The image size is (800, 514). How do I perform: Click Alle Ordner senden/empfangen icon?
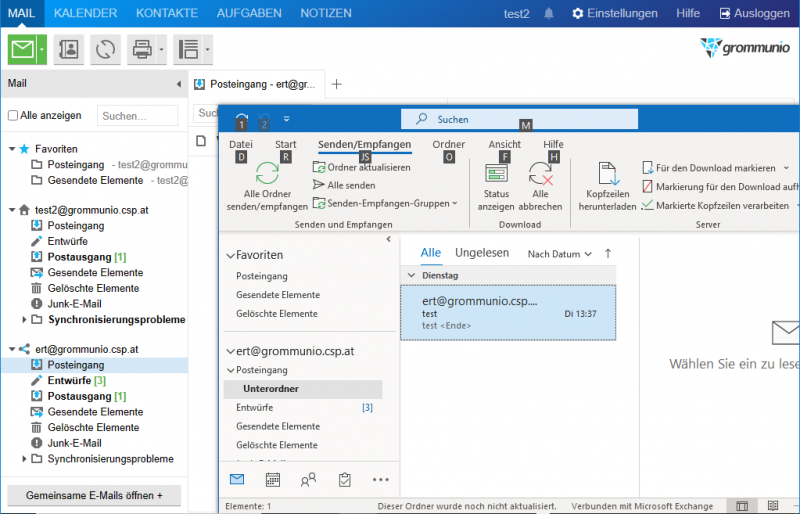[267, 174]
